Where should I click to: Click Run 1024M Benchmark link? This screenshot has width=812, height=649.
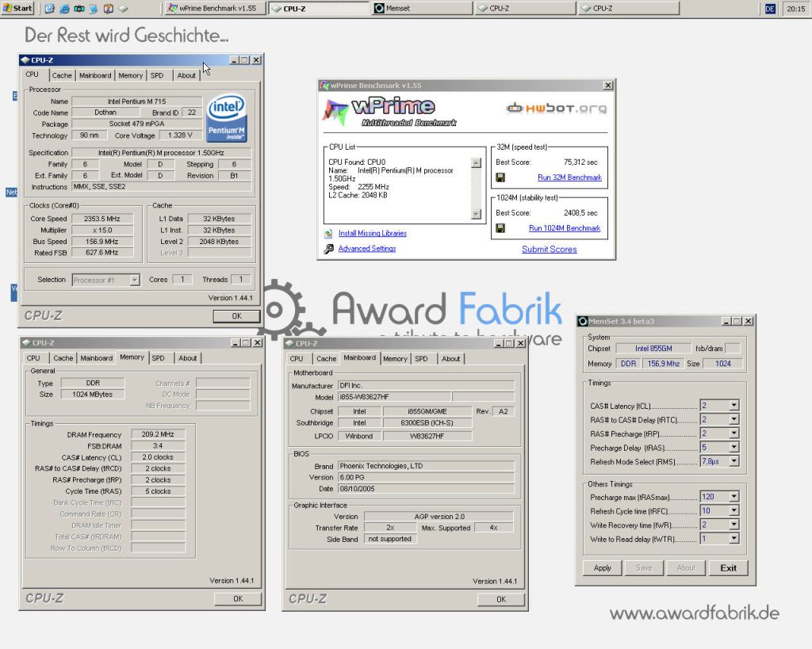tap(565, 228)
